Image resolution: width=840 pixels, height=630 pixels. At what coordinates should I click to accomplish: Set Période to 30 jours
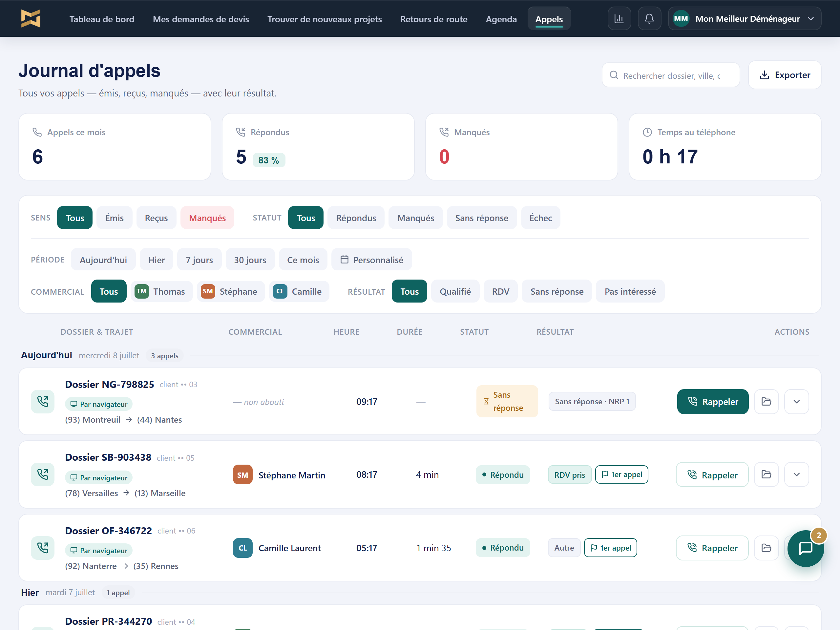pos(250,259)
